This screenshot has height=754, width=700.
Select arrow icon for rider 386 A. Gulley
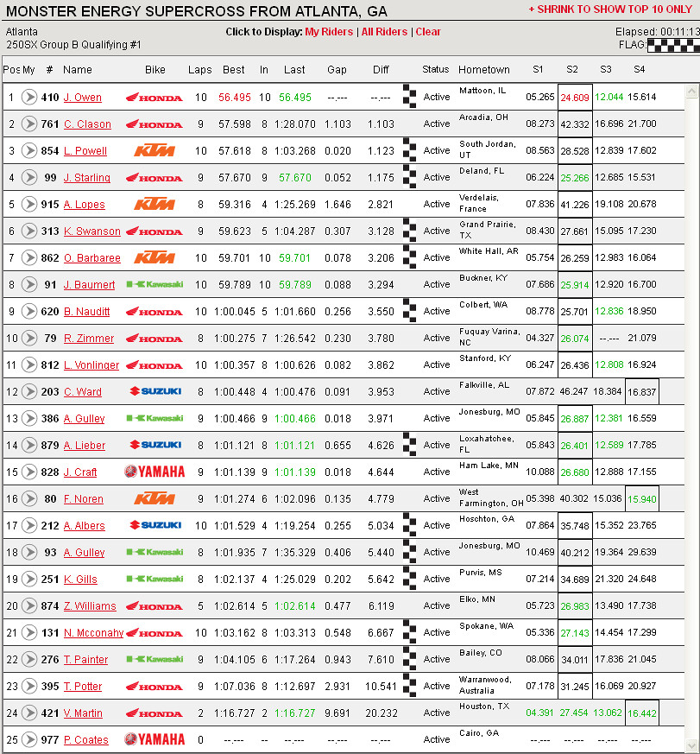29,418
